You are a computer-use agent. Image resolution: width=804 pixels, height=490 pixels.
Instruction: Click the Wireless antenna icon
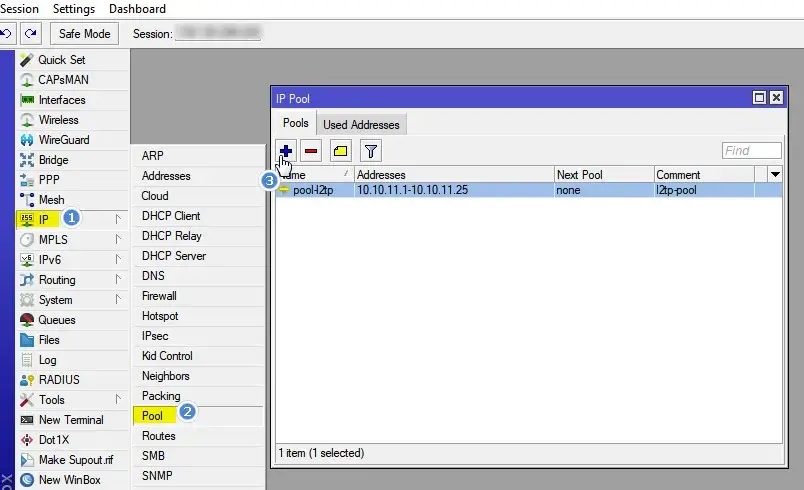(27, 120)
